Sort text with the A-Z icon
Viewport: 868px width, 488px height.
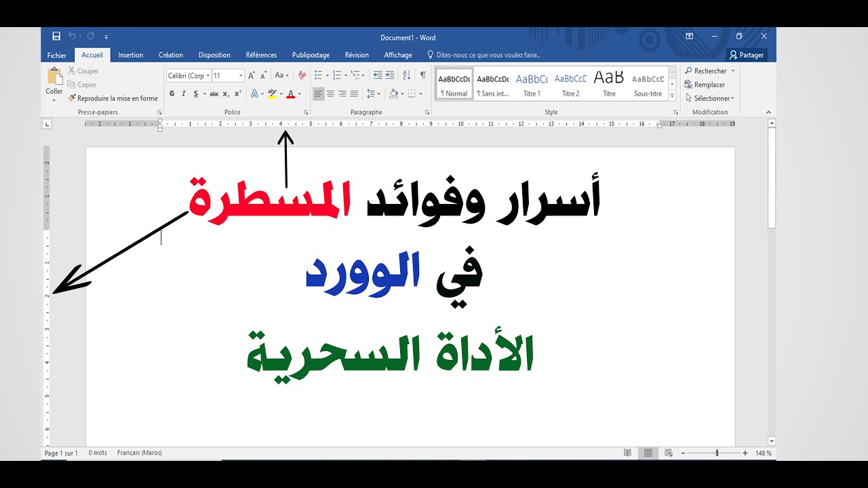(407, 76)
